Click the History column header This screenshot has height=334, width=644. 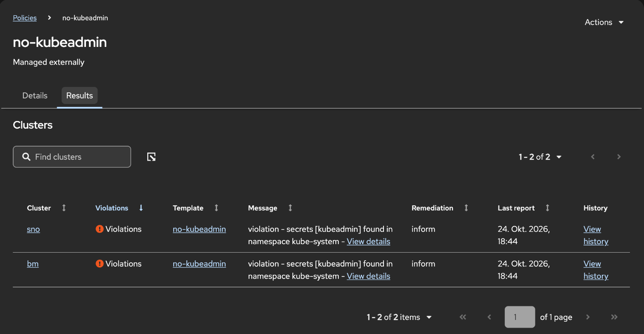coord(595,208)
